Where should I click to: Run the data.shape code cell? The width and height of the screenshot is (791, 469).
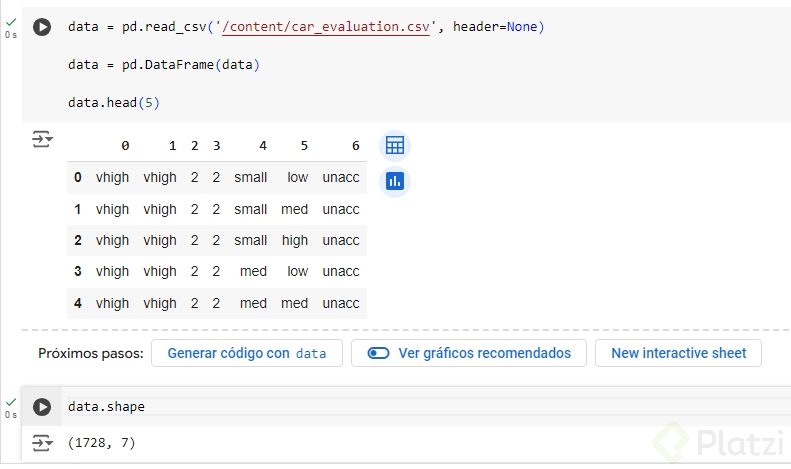tap(42, 407)
